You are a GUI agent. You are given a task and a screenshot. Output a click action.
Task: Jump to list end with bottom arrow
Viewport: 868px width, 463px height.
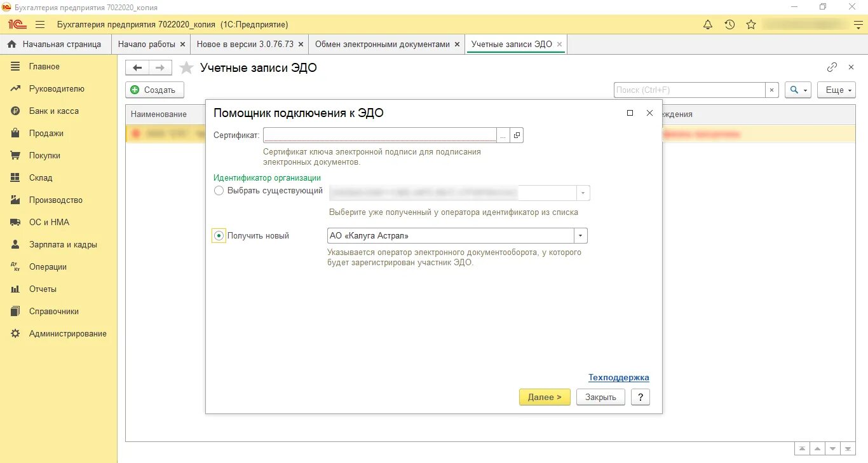pos(848,449)
